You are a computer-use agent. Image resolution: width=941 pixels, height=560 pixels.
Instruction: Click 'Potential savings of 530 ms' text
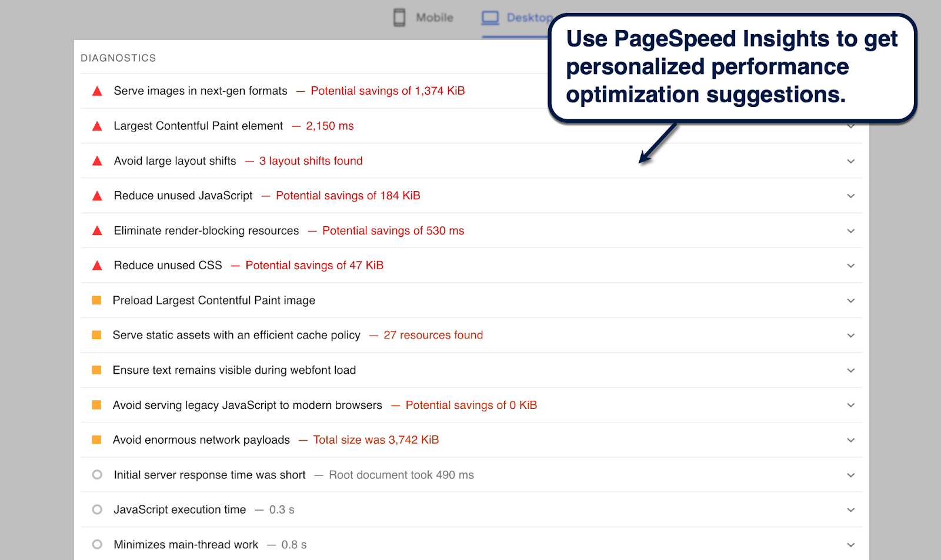tap(393, 231)
